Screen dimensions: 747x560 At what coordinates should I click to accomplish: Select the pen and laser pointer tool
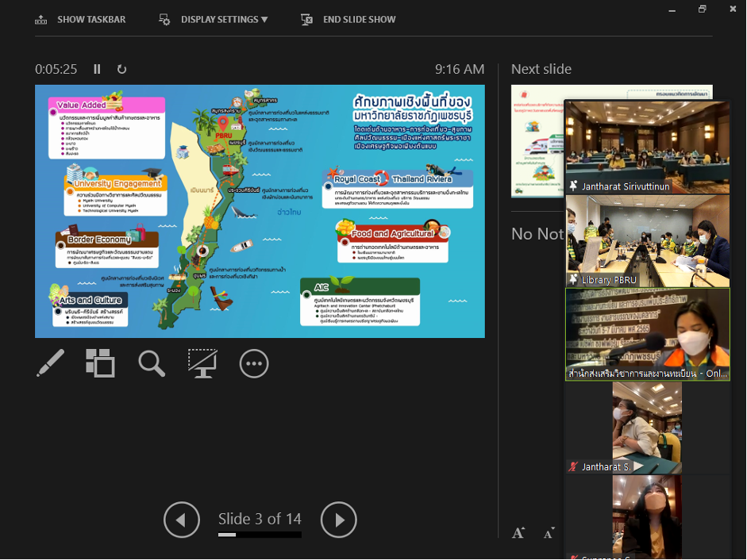pyautogui.click(x=50, y=363)
